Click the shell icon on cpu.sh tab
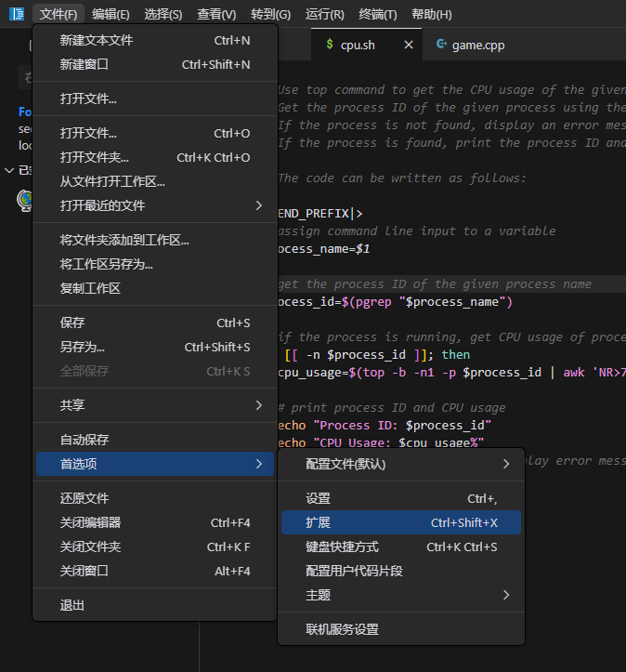Image resolution: width=626 pixels, height=672 pixels. click(x=330, y=44)
